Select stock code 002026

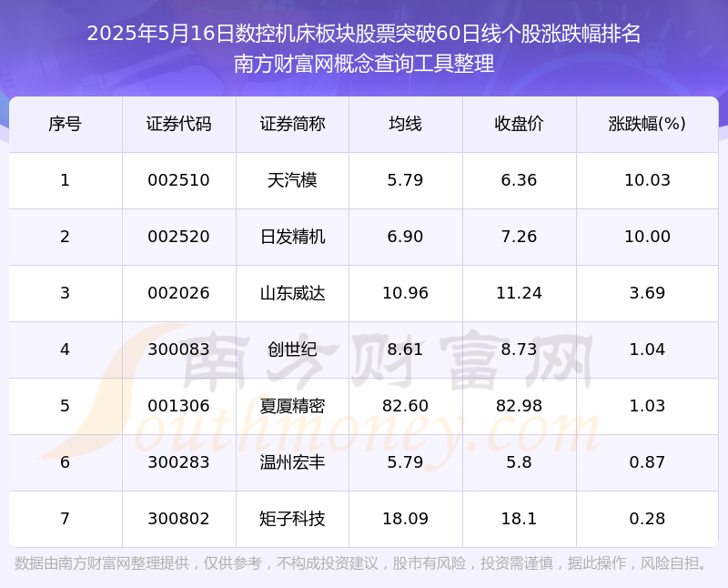(178, 293)
